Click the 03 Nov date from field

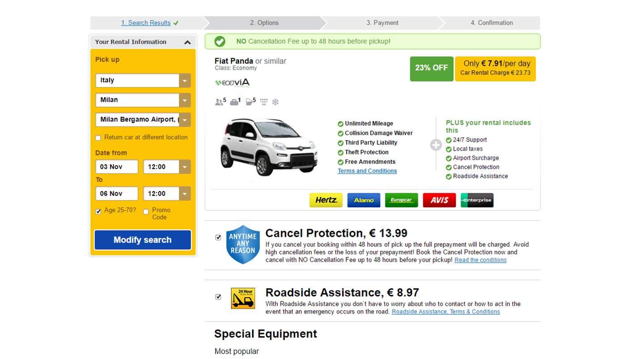point(117,167)
